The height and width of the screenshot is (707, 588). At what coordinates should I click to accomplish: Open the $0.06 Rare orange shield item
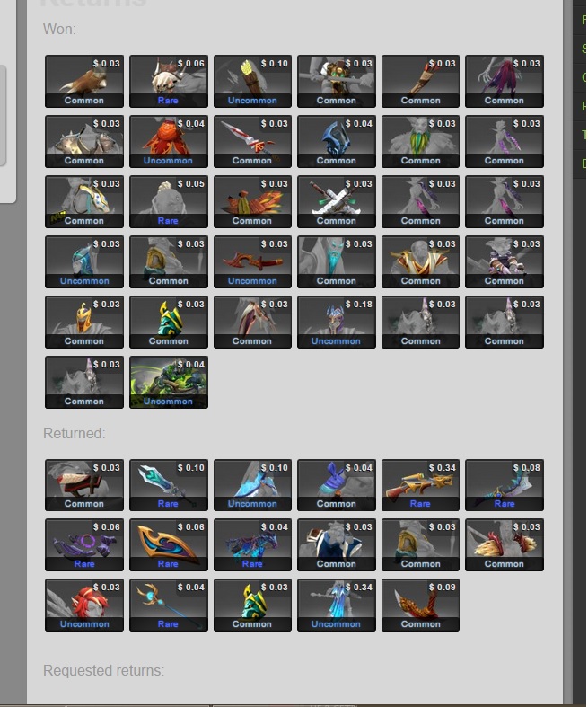coord(169,545)
